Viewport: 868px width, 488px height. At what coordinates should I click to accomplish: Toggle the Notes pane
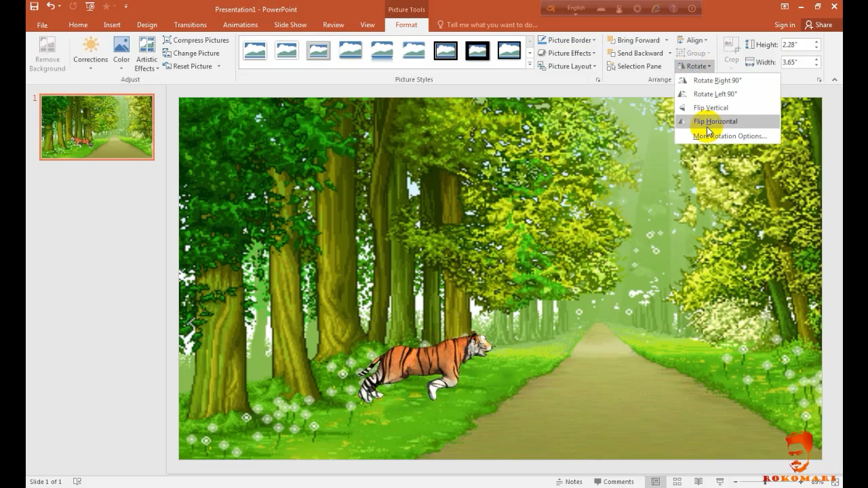tap(569, 482)
